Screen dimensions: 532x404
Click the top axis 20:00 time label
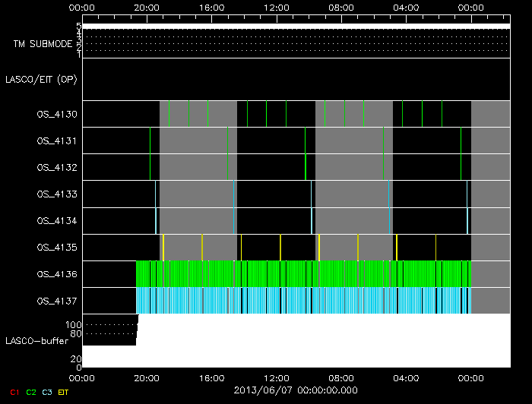coord(147,8)
